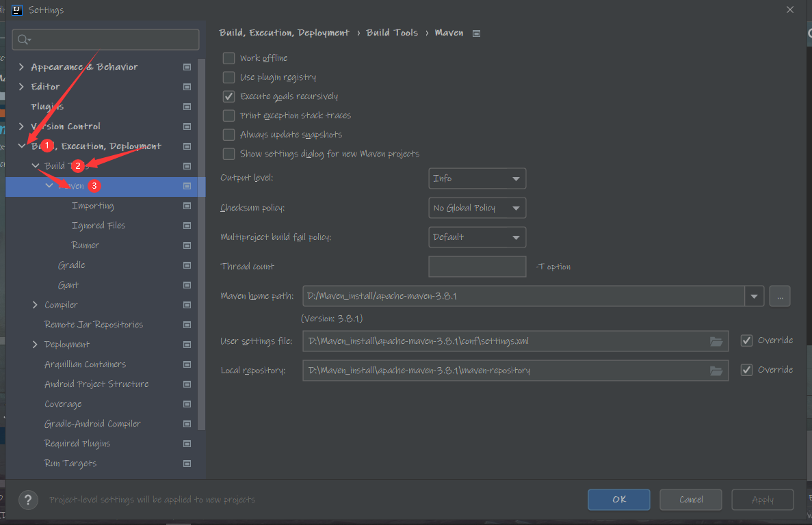The image size is (812, 525).
Task: Click the help question mark icon
Action: [x=28, y=500]
